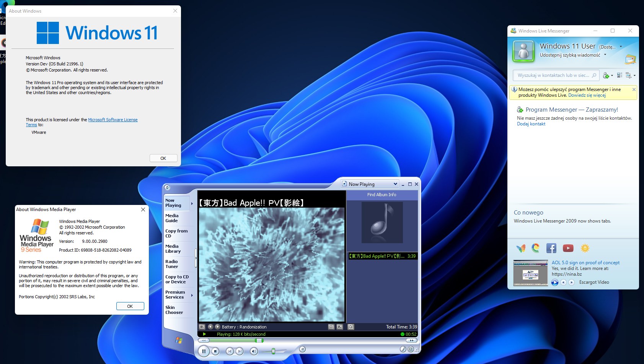
Task: Open the YouTube icon in Messenger
Action: click(x=568, y=248)
